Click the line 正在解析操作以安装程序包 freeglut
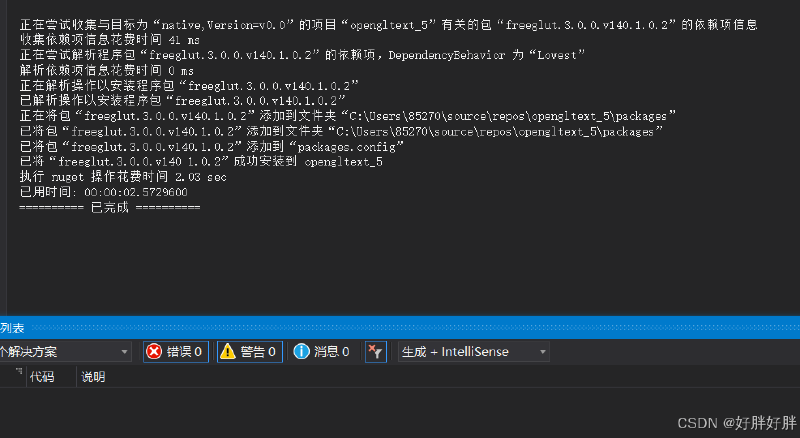800x438 pixels. pos(189,86)
